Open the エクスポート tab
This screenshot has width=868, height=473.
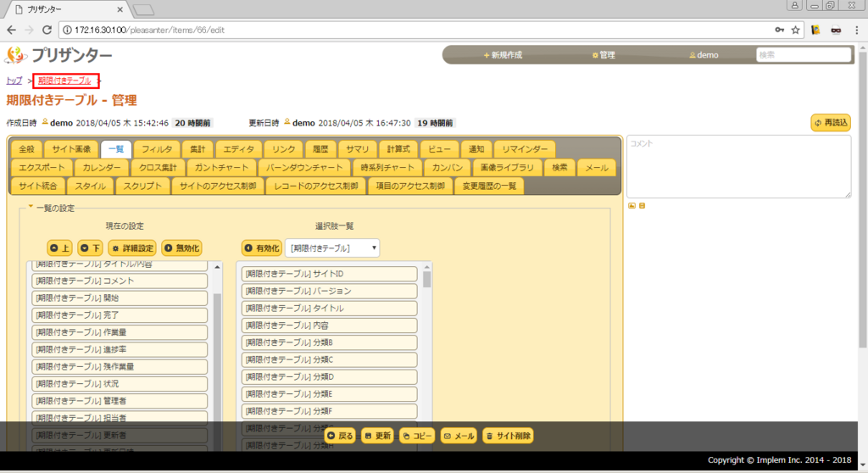click(x=42, y=167)
